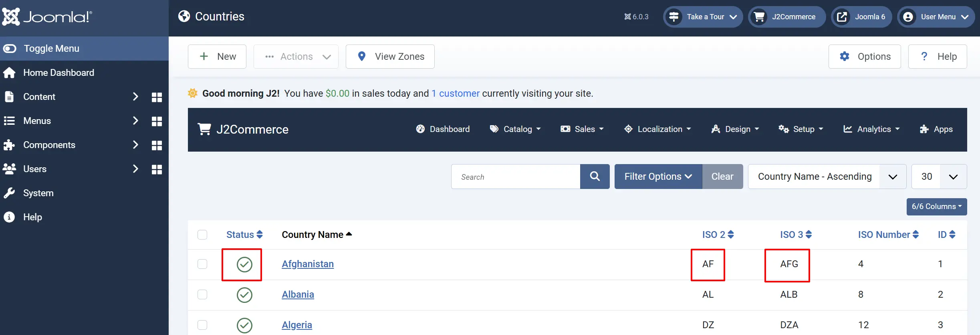Sort by ISO 3 column
Screen dimensions: 980x335
click(x=796, y=235)
